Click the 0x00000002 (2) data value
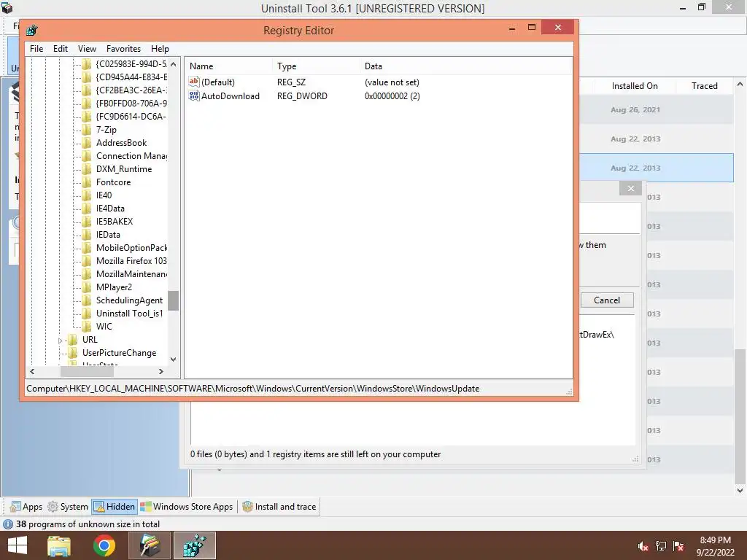Image resolution: width=747 pixels, height=560 pixels. (392, 96)
